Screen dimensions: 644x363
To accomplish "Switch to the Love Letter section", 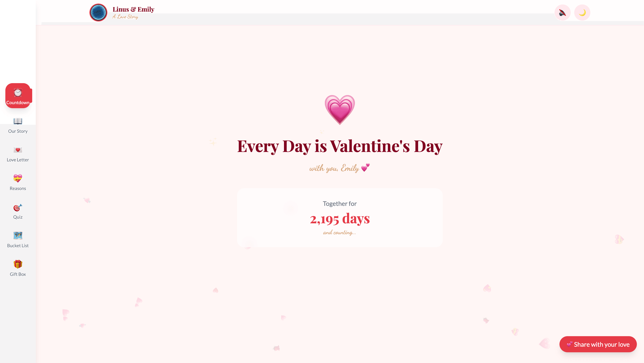I will point(18,160).
